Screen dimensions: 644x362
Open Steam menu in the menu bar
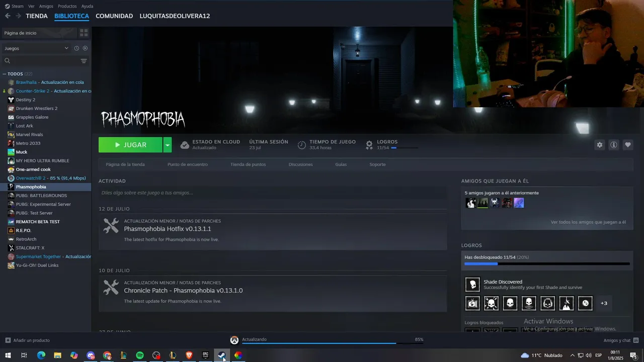15,6
